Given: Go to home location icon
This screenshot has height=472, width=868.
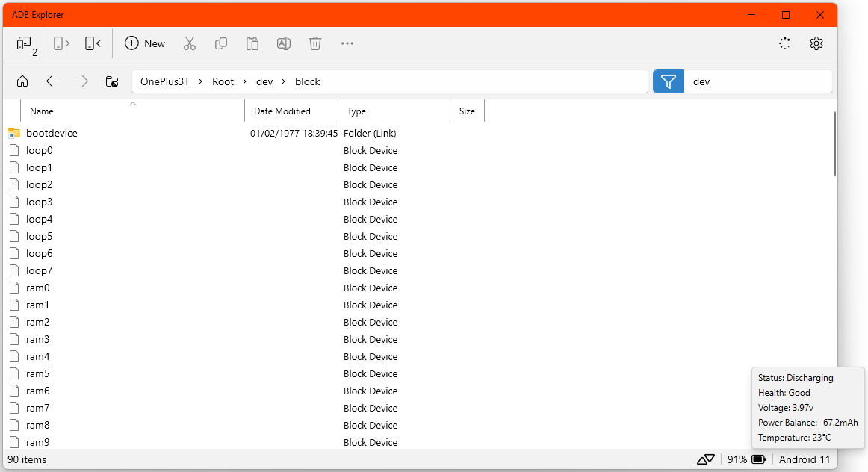Looking at the screenshot, I should pos(22,81).
